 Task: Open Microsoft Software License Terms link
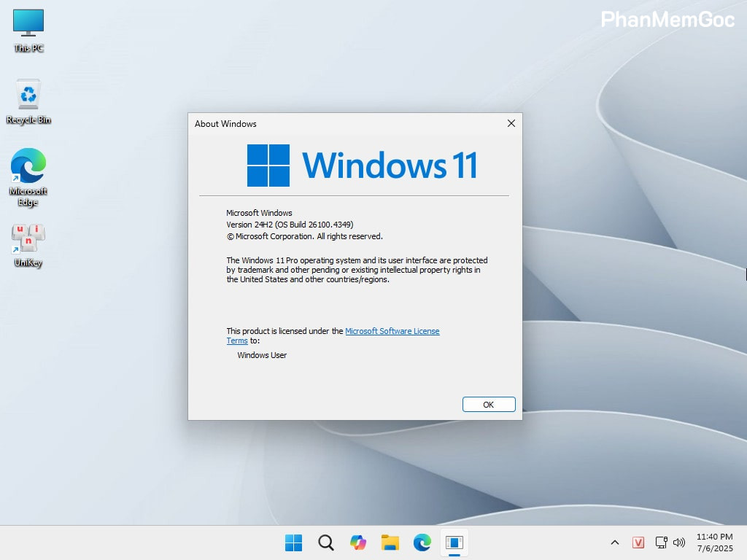(392, 331)
